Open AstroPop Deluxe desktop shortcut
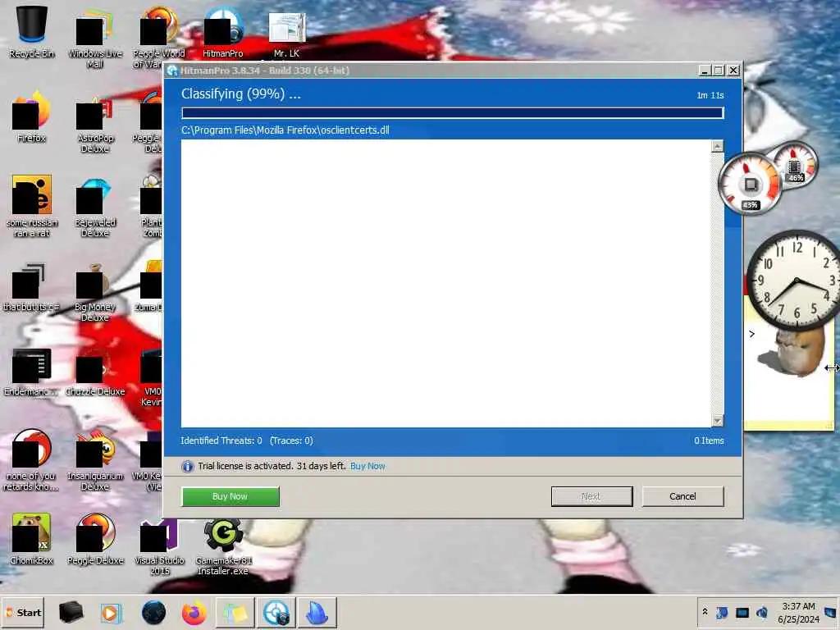 pos(95,125)
